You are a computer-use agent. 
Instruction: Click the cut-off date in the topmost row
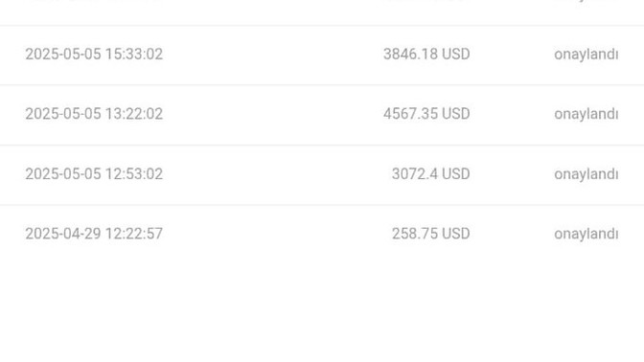click(x=94, y=2)
